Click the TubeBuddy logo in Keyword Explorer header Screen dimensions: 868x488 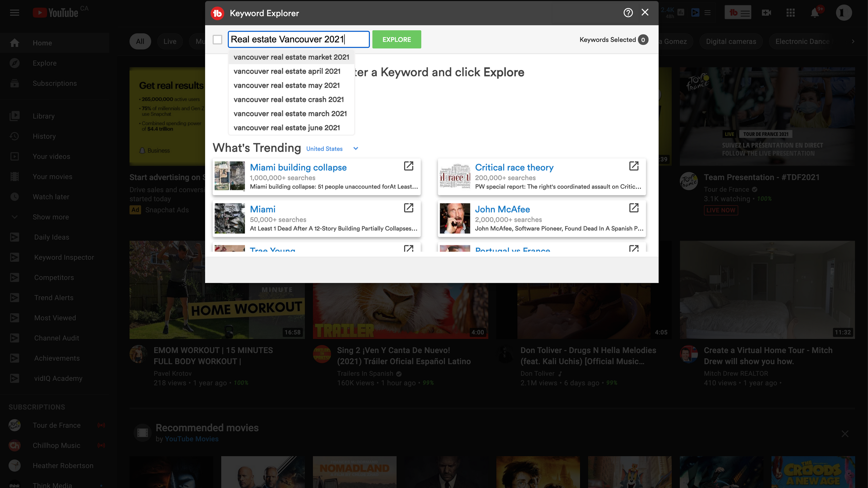pos(217,13)
